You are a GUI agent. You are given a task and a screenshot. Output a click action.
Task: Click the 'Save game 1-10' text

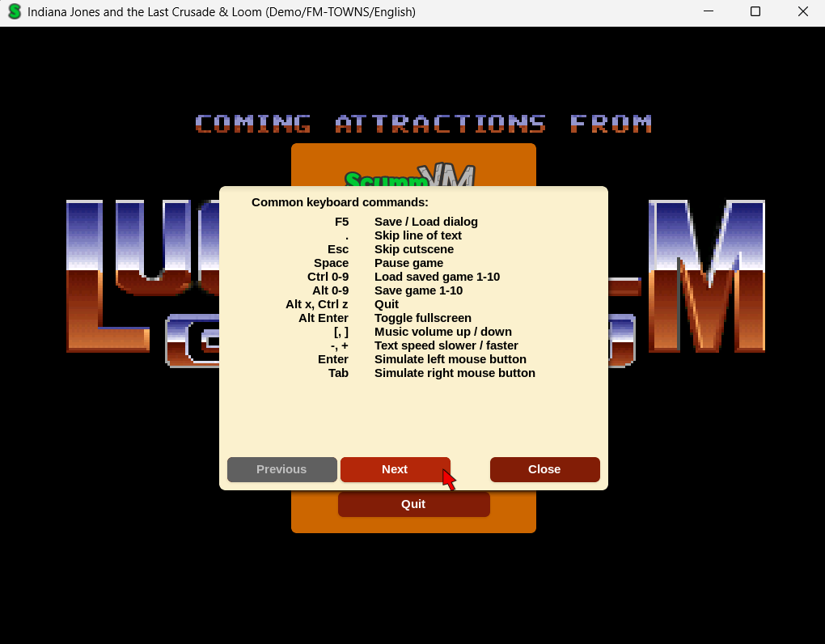pos(419,290)
